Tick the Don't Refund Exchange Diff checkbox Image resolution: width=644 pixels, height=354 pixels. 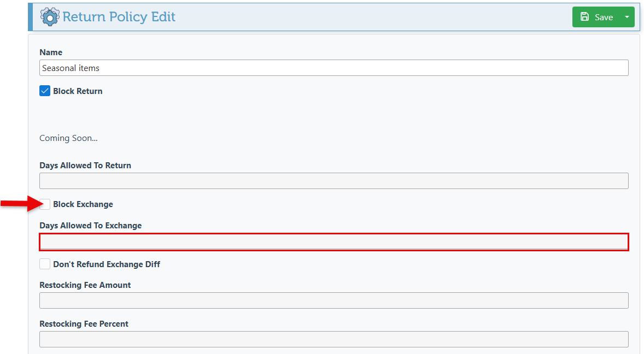[45, 264]
